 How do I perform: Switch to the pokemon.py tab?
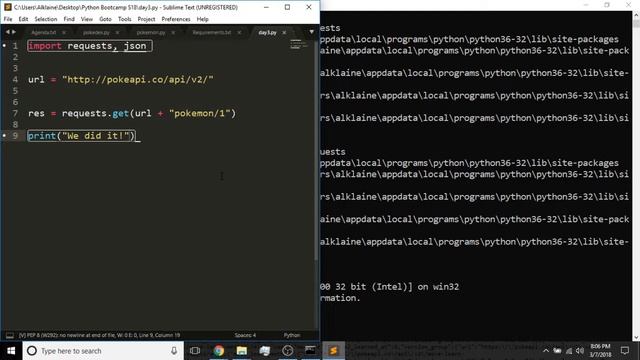tap(151, 32)
